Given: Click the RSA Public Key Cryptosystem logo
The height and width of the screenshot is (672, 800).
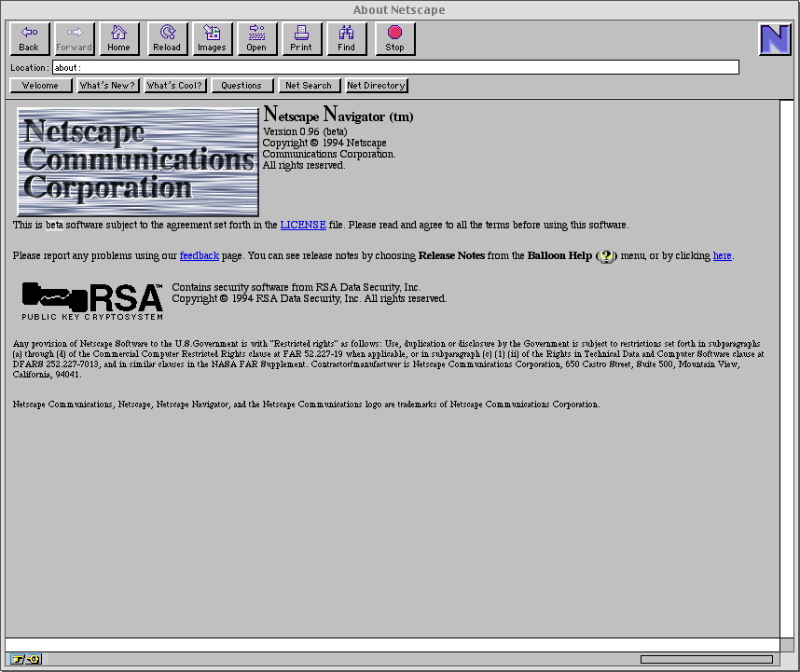Looking at the screenshot, I should (x=92, y=301).
